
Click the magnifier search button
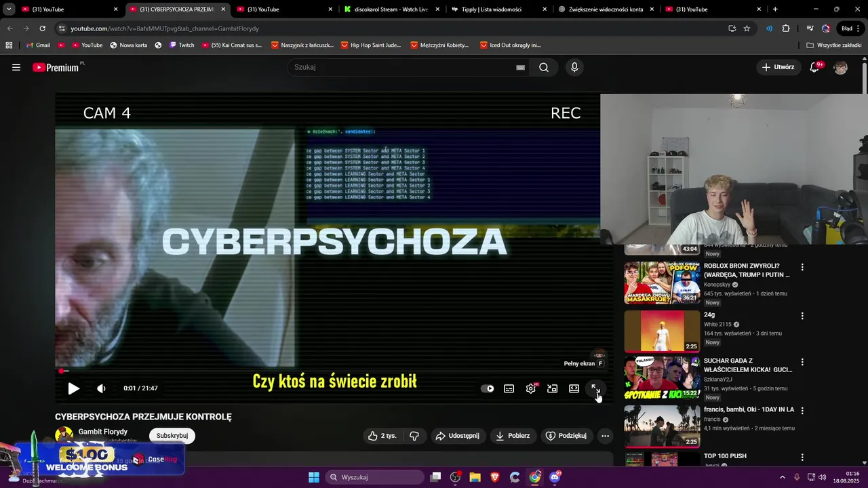544,67
